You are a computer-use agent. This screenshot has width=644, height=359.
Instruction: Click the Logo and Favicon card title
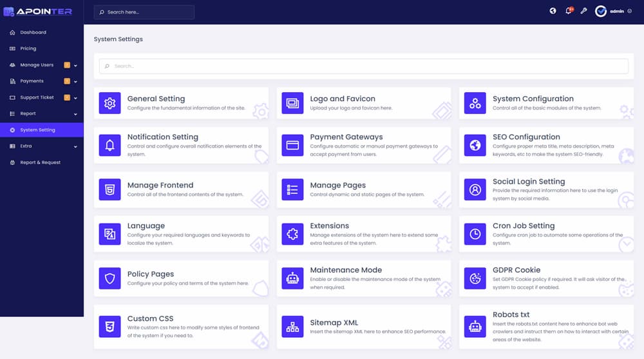pos(343,99)
